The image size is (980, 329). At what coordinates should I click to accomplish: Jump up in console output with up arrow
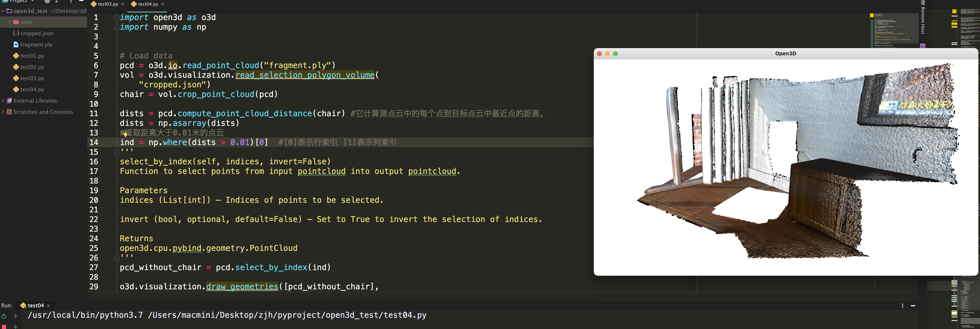(x=16, y=316)
